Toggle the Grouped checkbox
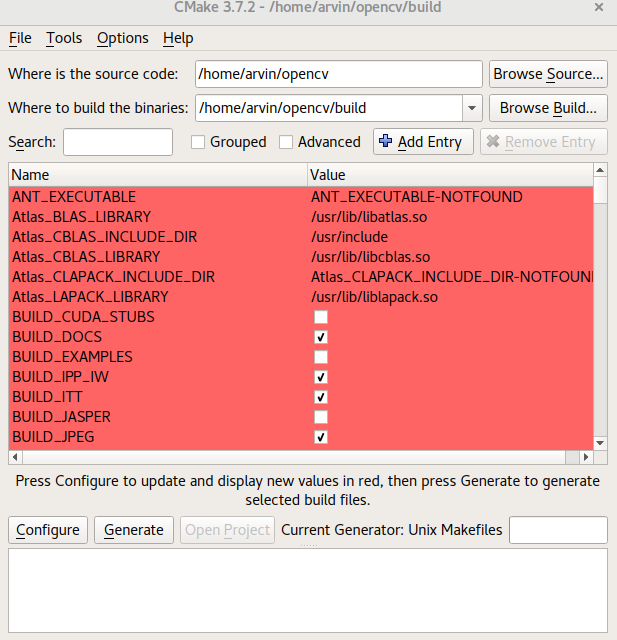The height and width of the screenshot is (640, 617). 198,142
